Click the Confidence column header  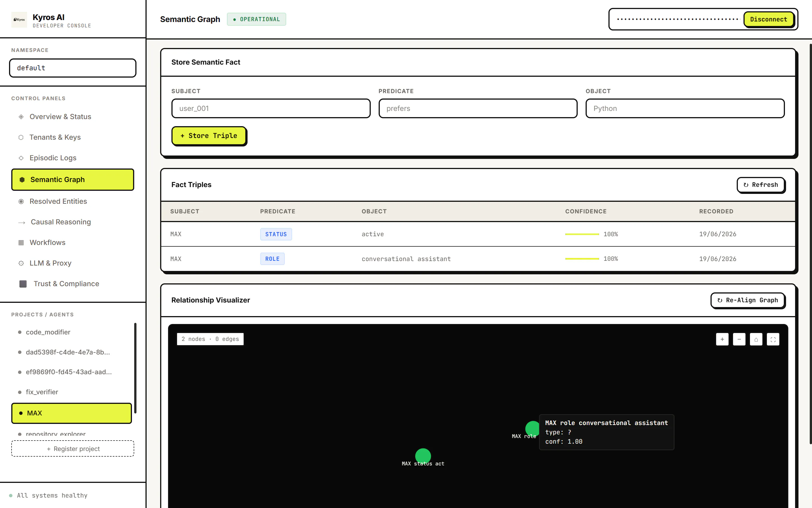[586, 211]
